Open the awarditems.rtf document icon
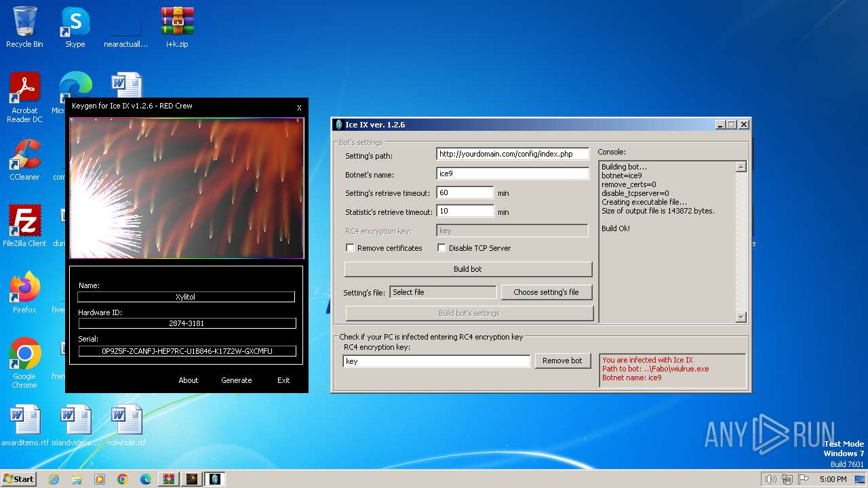868x488 pixels. click(25, 425)
